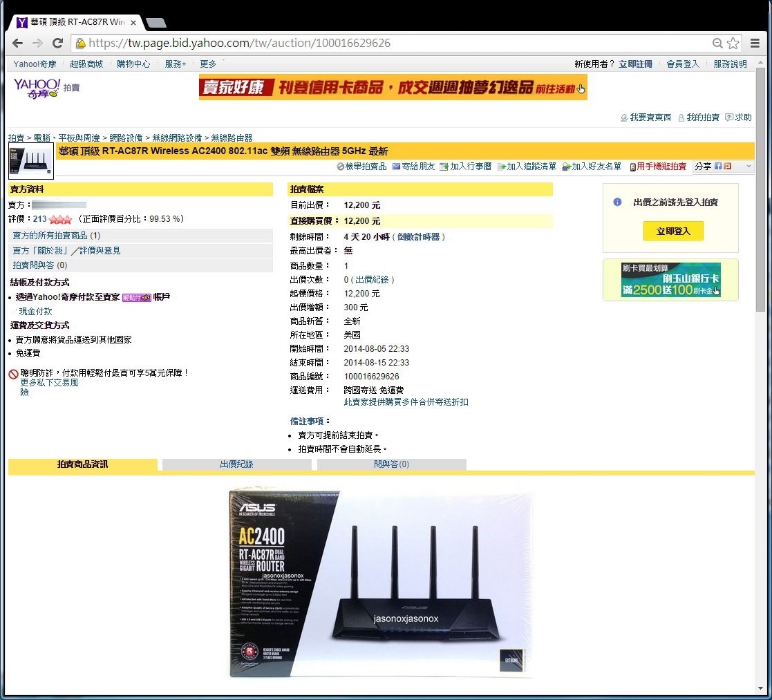Open the 網路設備 breadcrumb
772x700 pixels.
(126, 138)
